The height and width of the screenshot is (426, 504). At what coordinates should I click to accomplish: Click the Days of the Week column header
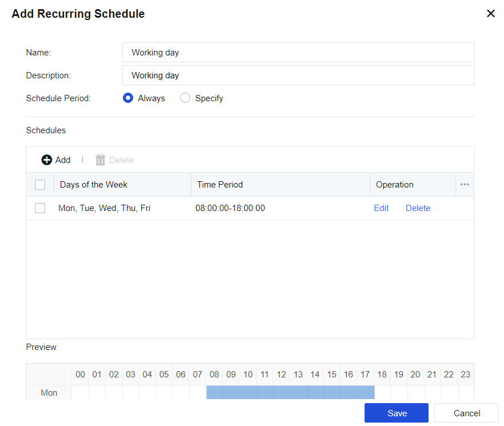tap(94, 185)
